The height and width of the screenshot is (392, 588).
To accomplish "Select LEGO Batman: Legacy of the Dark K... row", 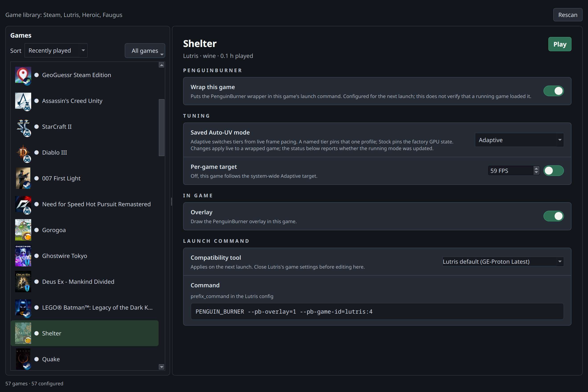I will click(84, 308).
